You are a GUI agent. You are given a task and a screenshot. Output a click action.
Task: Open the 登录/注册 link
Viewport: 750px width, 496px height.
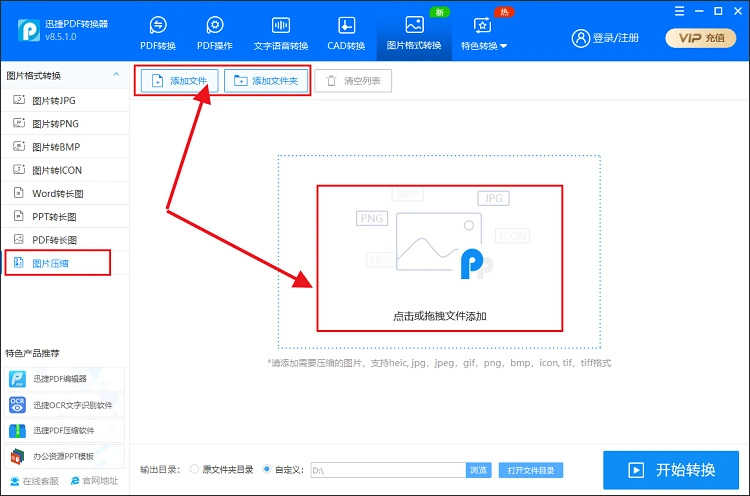point(616,38)
